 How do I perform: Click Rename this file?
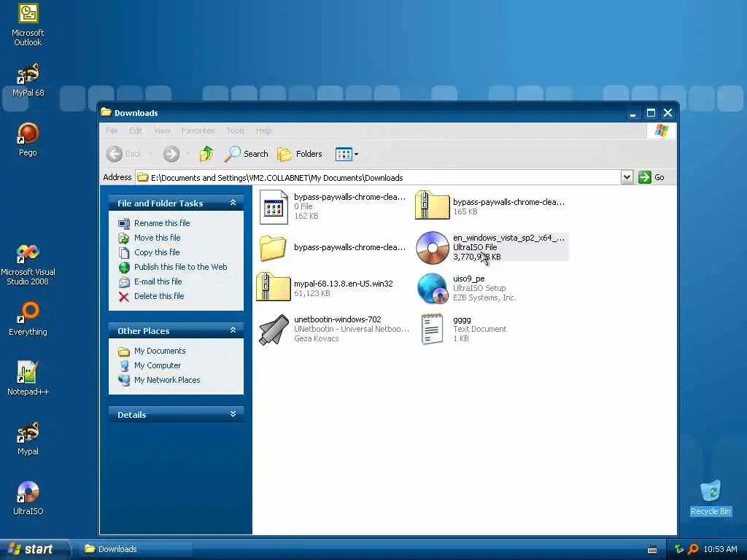point(155,223)
